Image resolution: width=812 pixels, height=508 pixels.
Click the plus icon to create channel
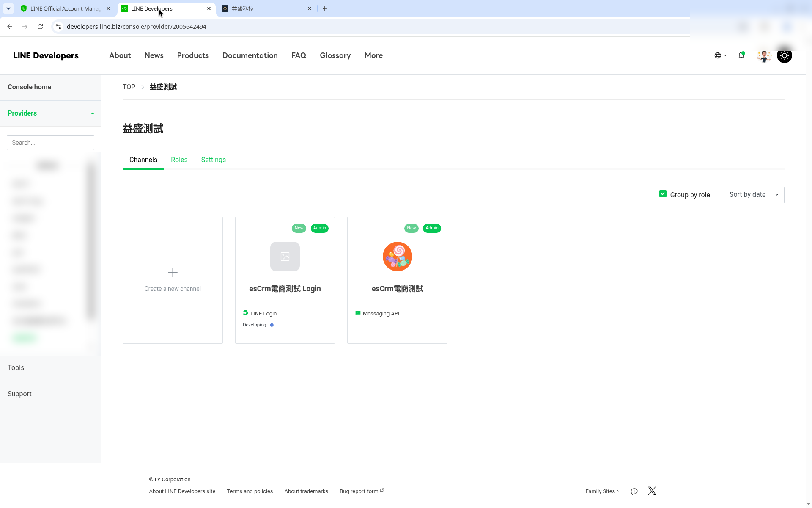click(173, 272)
